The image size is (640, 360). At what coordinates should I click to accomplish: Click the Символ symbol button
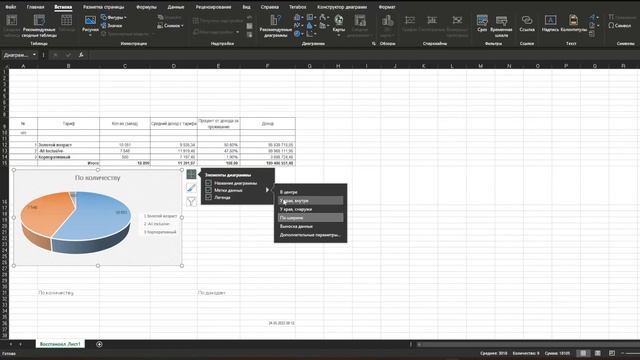[x=620, y=25]
